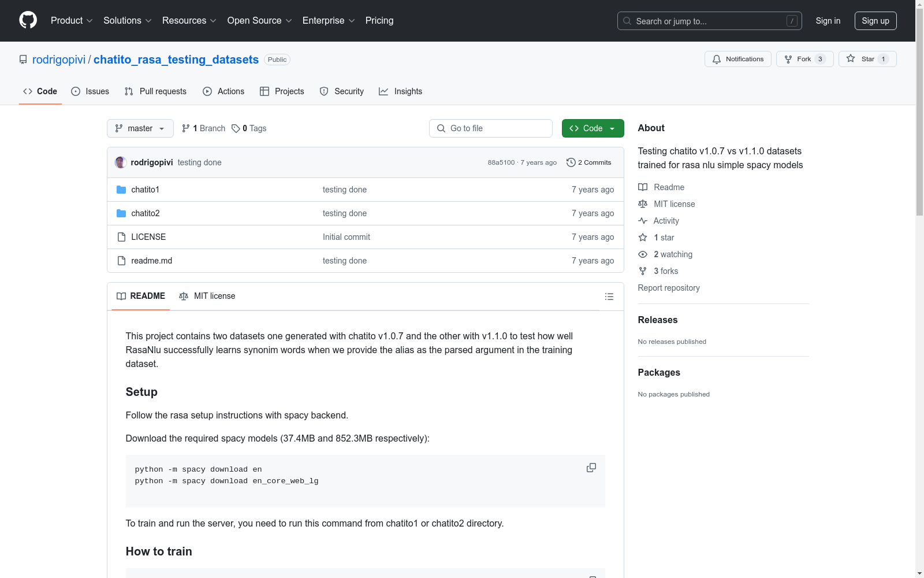Open the Insights tab
This screenshot has height=578, width=924.
tap(401, 91)
